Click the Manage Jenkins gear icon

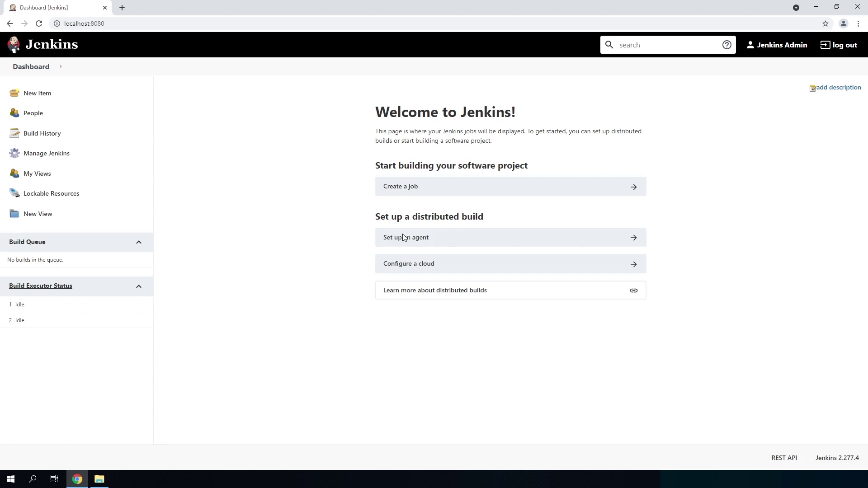[14, 153]
